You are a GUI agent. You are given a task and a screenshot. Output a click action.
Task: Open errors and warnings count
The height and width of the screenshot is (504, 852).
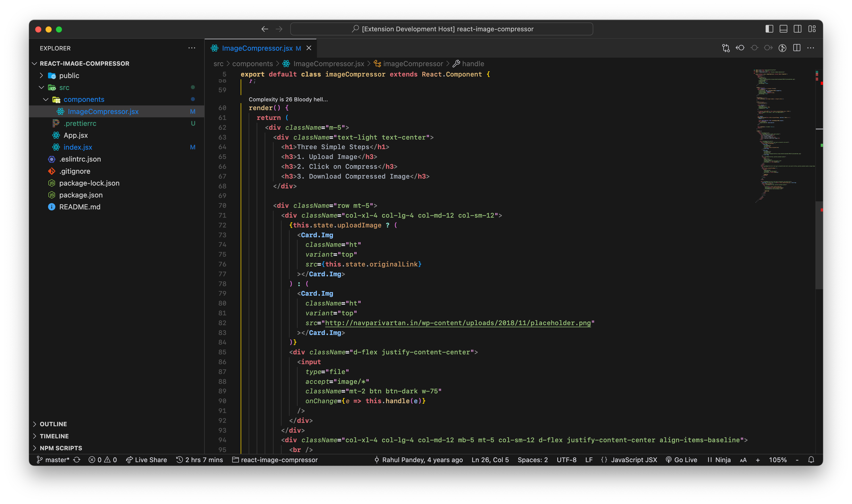(x=103, y=460)
